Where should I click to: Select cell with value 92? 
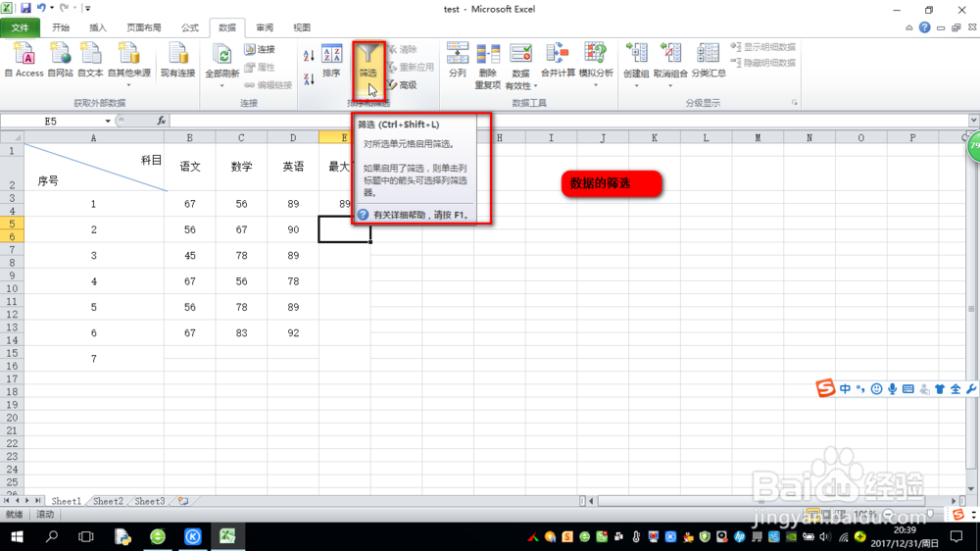[293, 332]
